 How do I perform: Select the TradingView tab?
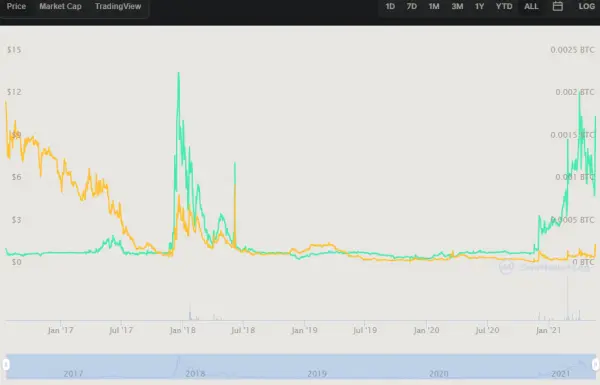(118, 7)
